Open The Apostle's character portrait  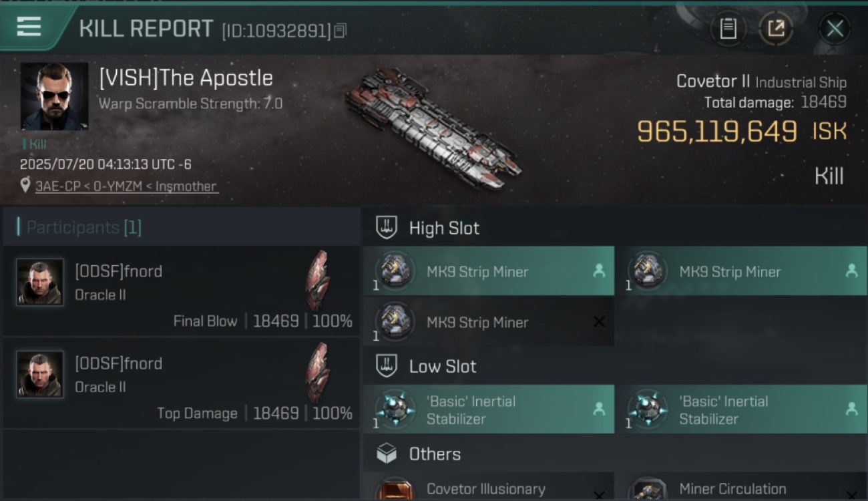[54, 97]
